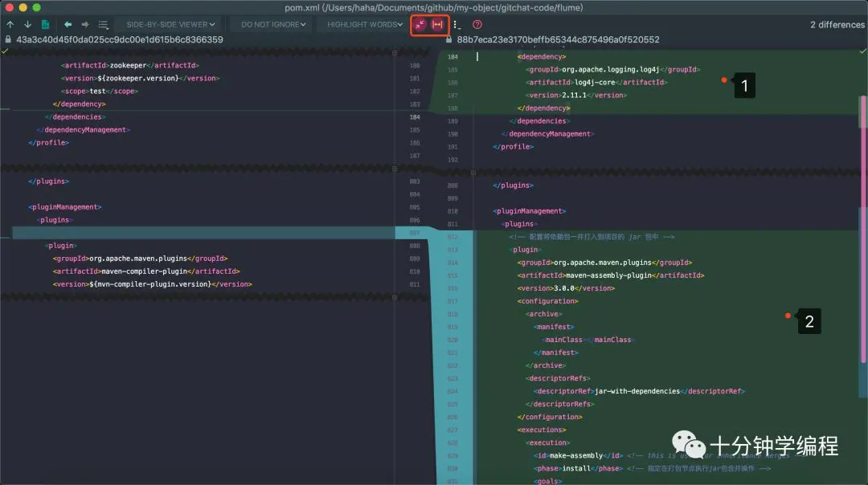Expand the middle folded region in left gutter
The height and width of the screenshot is (485, 868).
point(394,169)
